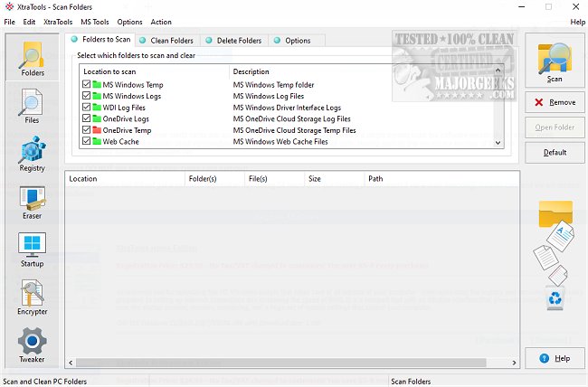Viewport: 588px width, 387px height.
Task: Select 'MS OneDrive Cloud Storage Temp Files' text
Action: coord(294,130)
